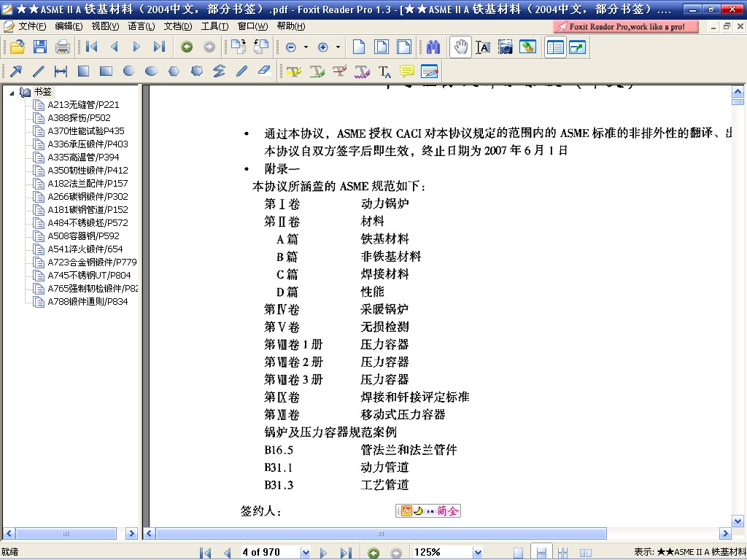
Task: Open the 文件(F) menu
Action: (x=32, y=26)
